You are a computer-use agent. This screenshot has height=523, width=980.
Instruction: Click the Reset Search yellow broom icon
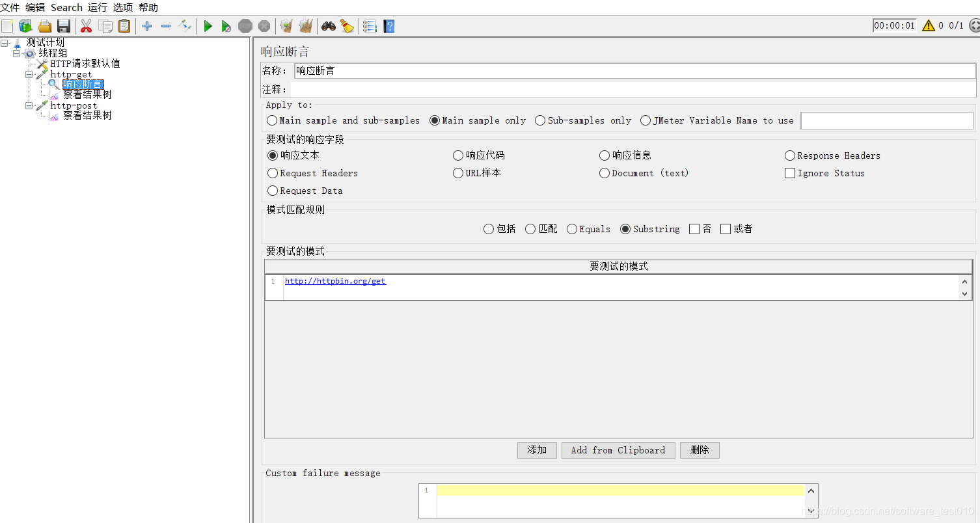pos(347,26)
